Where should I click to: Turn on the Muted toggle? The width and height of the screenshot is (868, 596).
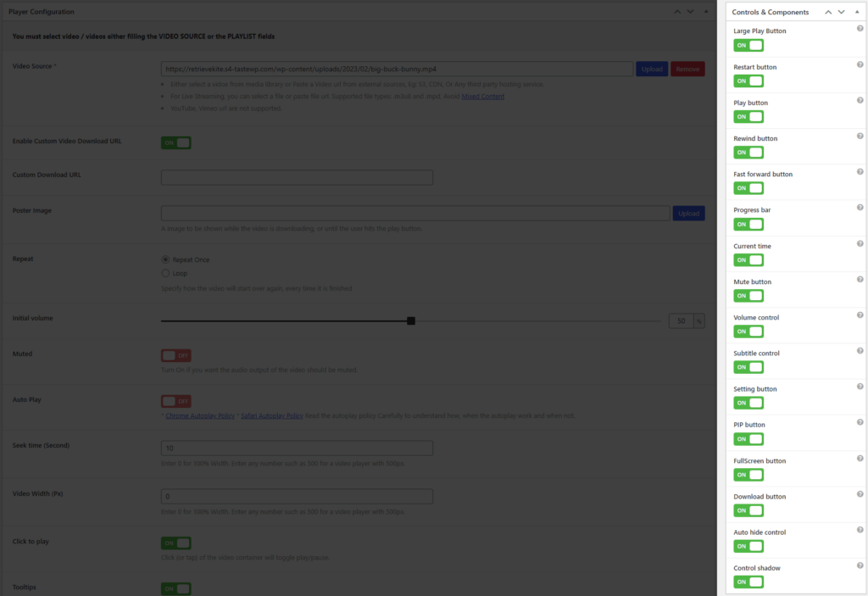[x=175, y=357]
